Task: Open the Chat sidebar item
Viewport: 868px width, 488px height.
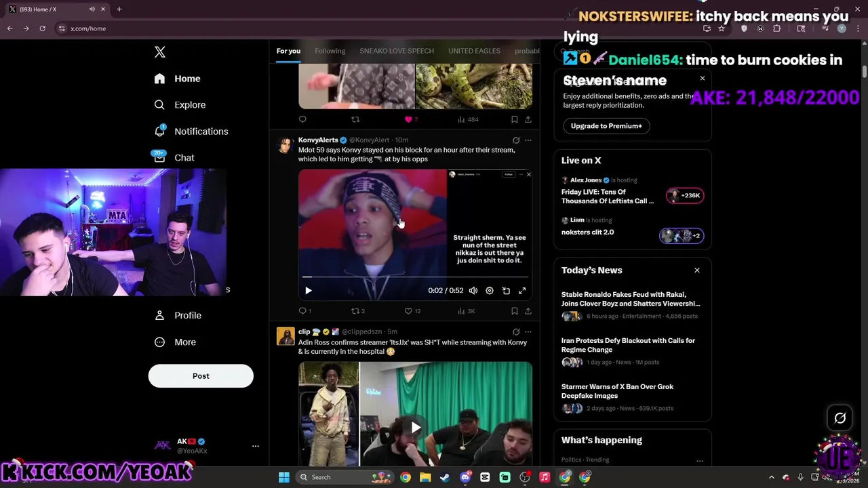Action: [174, 157]
